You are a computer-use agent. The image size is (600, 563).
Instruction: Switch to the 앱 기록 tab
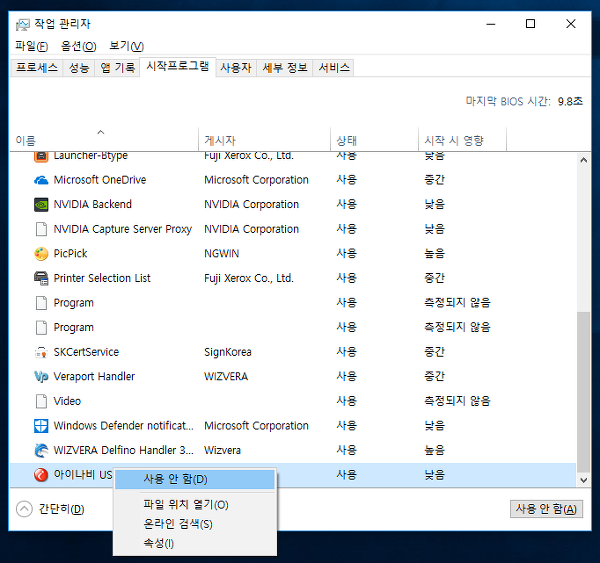pyautogui.click(x=117, y=68)
